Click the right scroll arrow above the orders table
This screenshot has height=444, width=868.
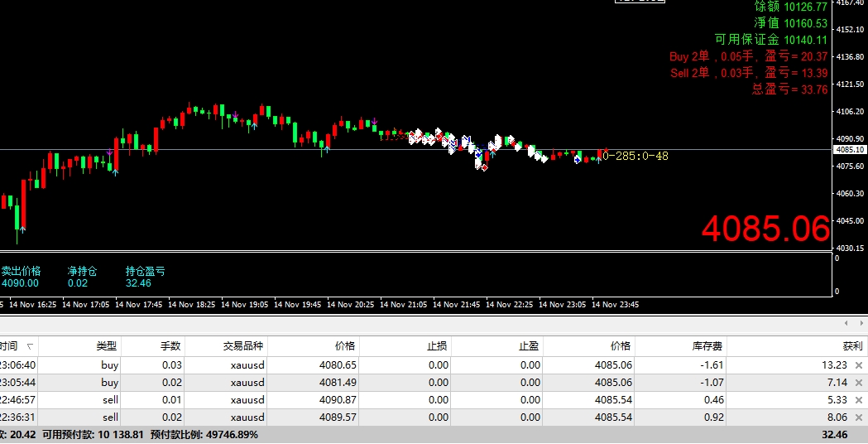coord(861,323)
